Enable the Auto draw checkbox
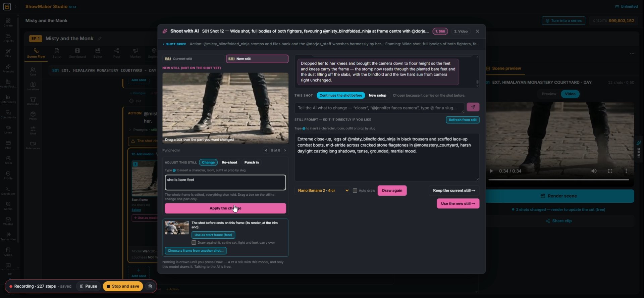This screenshot has width=644, height=298. [355, 191]
